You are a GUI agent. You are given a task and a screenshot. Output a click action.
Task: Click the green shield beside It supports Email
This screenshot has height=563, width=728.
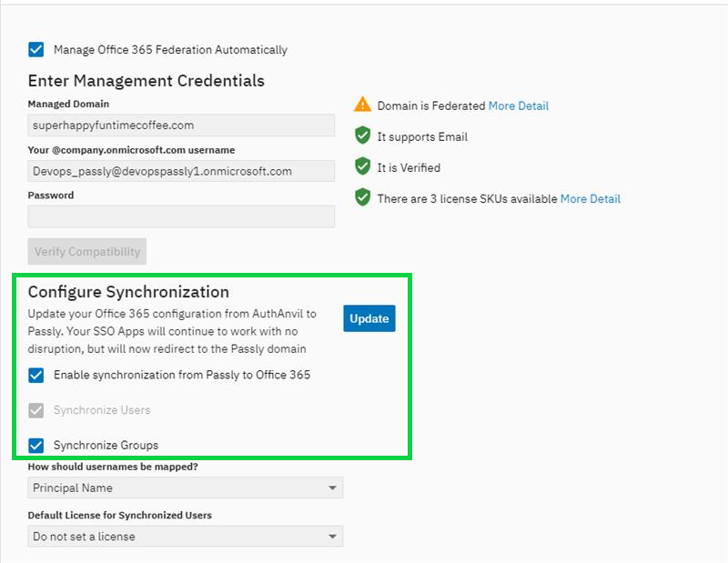(362, 136)
